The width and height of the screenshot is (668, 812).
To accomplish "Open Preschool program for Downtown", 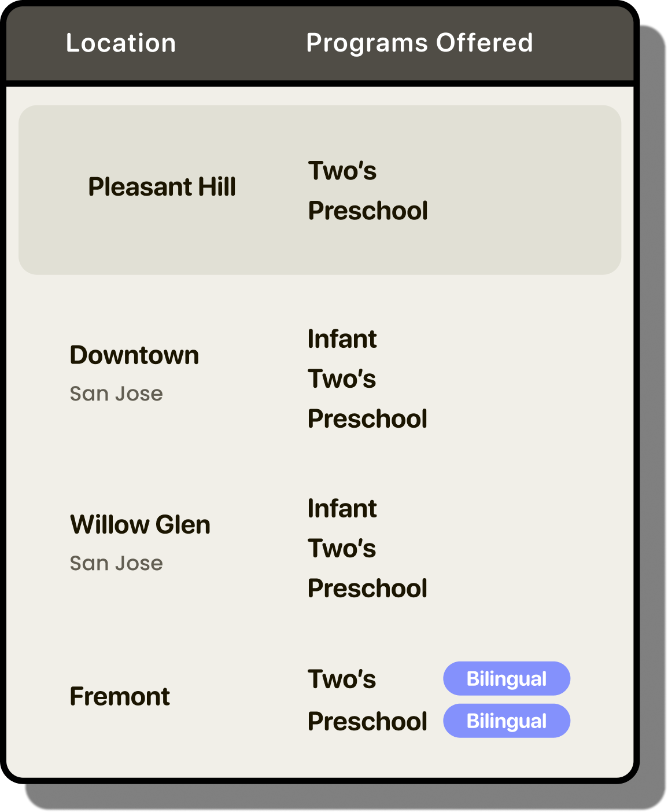I will point(367,418).
